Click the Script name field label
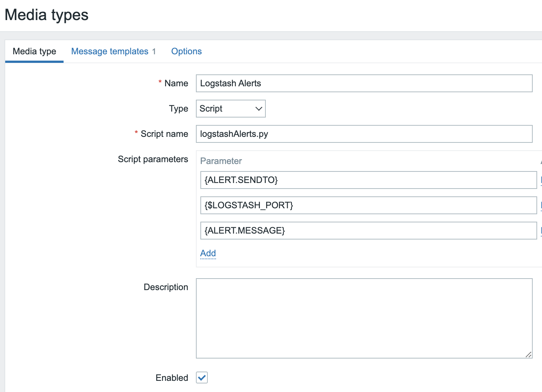Viewport: 542px width, 392px height. (x=164, y=134)
